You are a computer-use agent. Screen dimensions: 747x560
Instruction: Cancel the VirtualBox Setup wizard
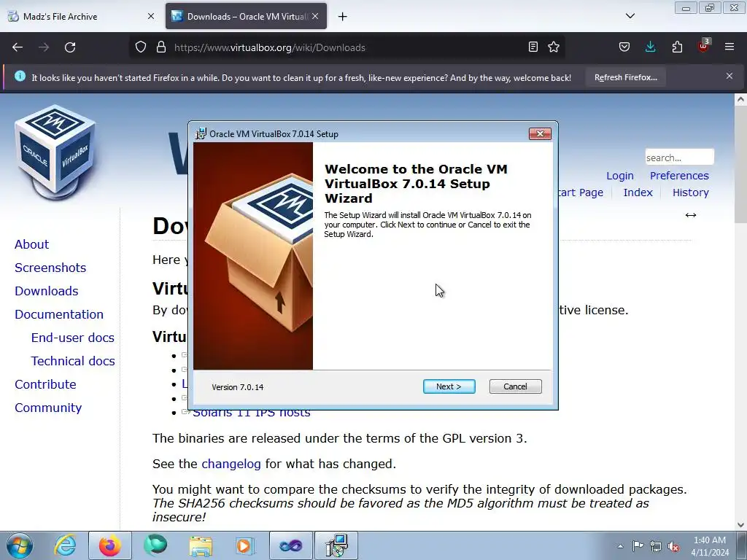click(515, 386)
